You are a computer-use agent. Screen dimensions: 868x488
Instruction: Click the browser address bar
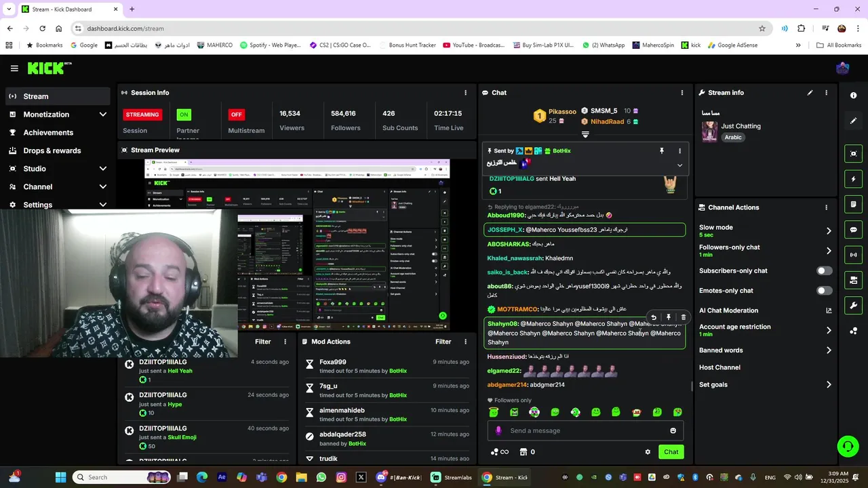click(x=420, y=28)
